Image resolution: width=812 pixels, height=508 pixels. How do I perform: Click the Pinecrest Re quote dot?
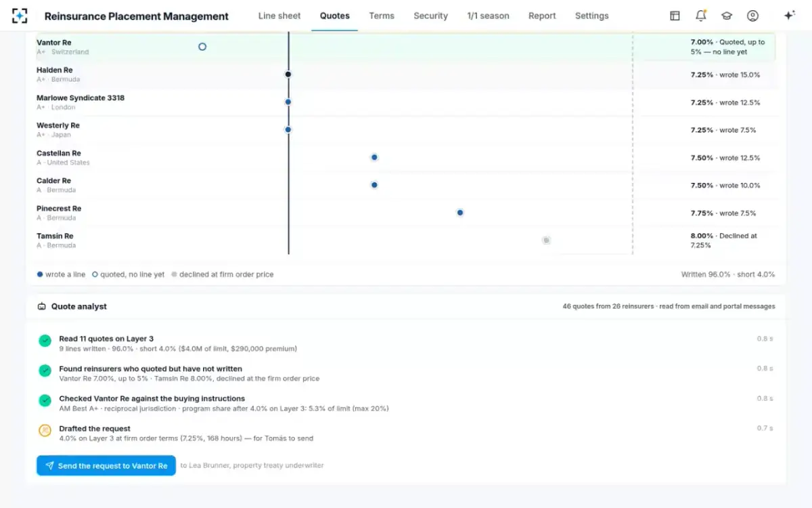pos(460,213)
